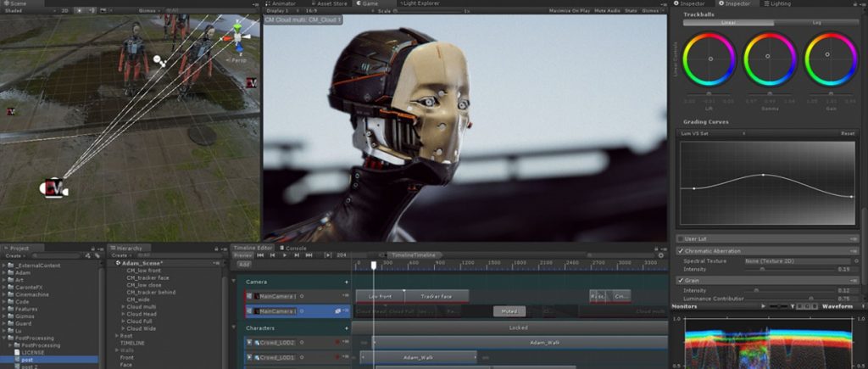The image size is (868, 369).
Task: Click the Crowd_LOD1 track animator icon
Action: coord(250,357)
